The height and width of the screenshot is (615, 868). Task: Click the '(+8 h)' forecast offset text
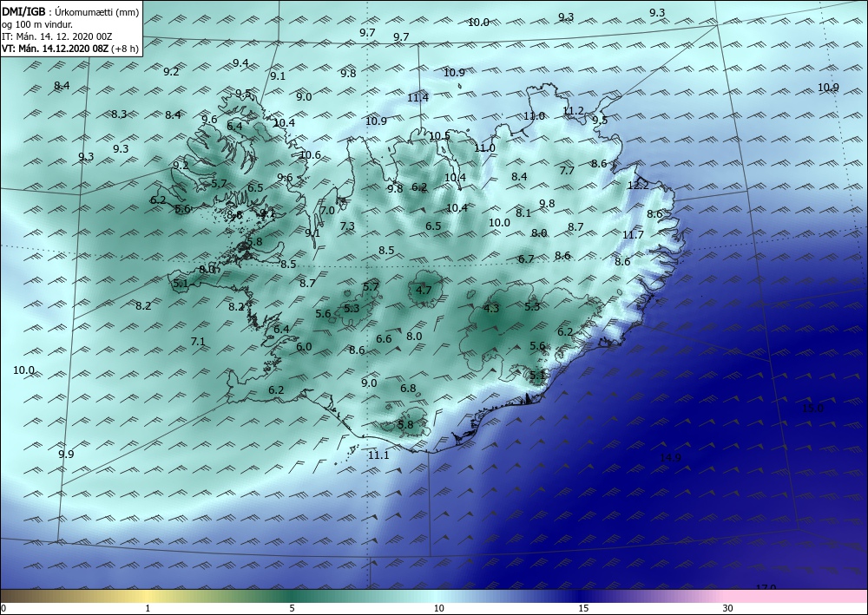click(124, 49)
